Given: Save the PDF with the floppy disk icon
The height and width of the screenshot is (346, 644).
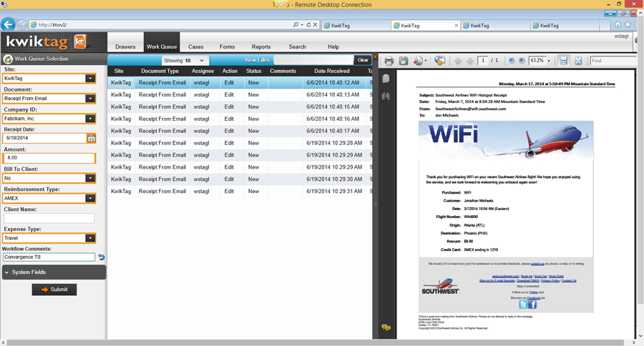Looking at the screenshot, I should coord(404,61).
